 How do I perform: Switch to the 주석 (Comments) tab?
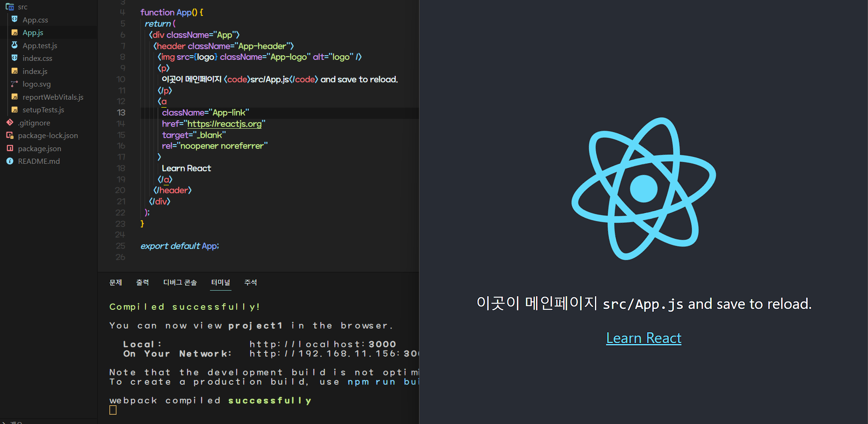(251, 282)
